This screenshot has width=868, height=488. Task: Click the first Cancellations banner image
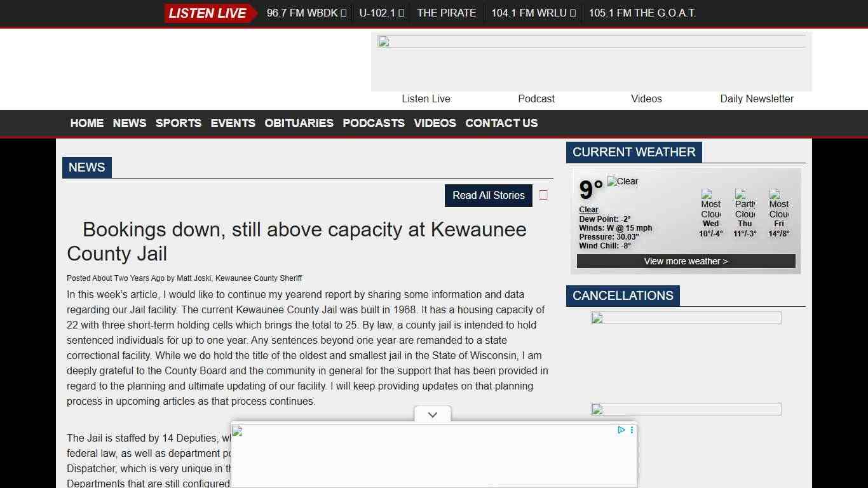tap(686, 318)
